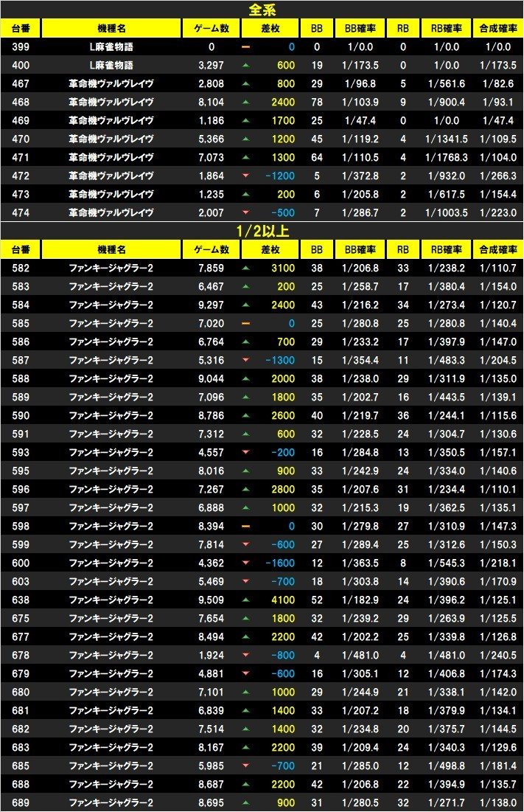Click game count 8,687 in row 688
The width and height of the screenshot is (524, 812).
click(x=211, y=785)
